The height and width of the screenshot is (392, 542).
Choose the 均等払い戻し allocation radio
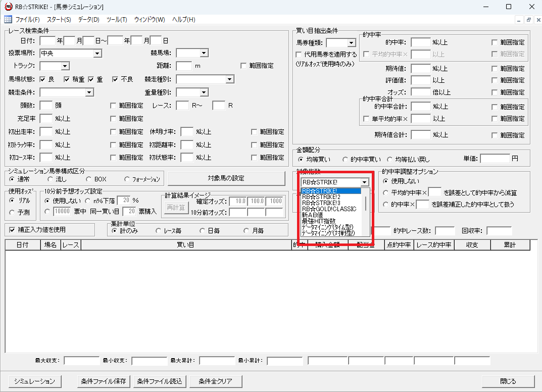[x=389, y=159]
